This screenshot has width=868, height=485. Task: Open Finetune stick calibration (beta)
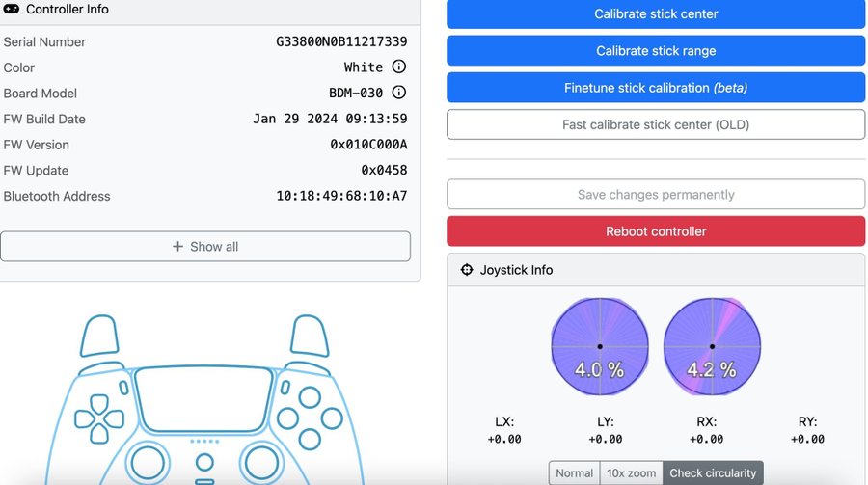tap(656, 88)
